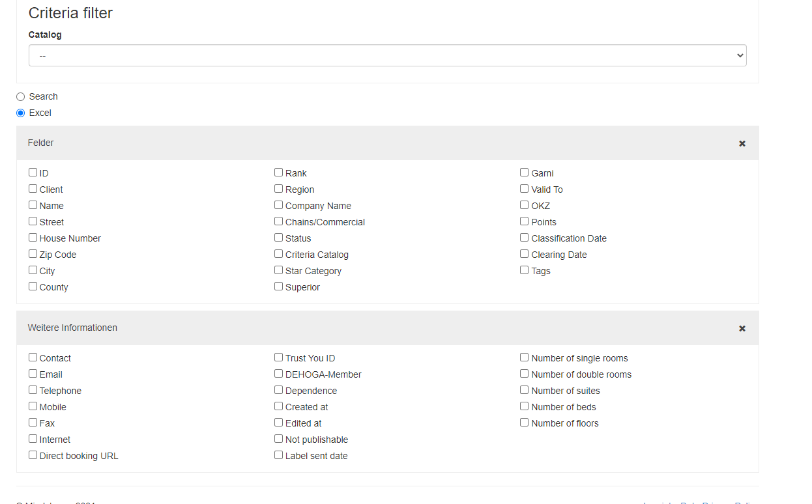Tick the Company Name checkbox
Screen dimensions: 812x504
coord(279,205)
